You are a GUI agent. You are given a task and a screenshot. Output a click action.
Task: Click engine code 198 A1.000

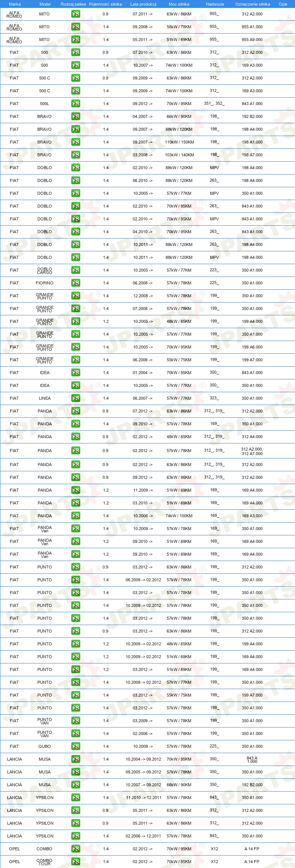point(252,142)
